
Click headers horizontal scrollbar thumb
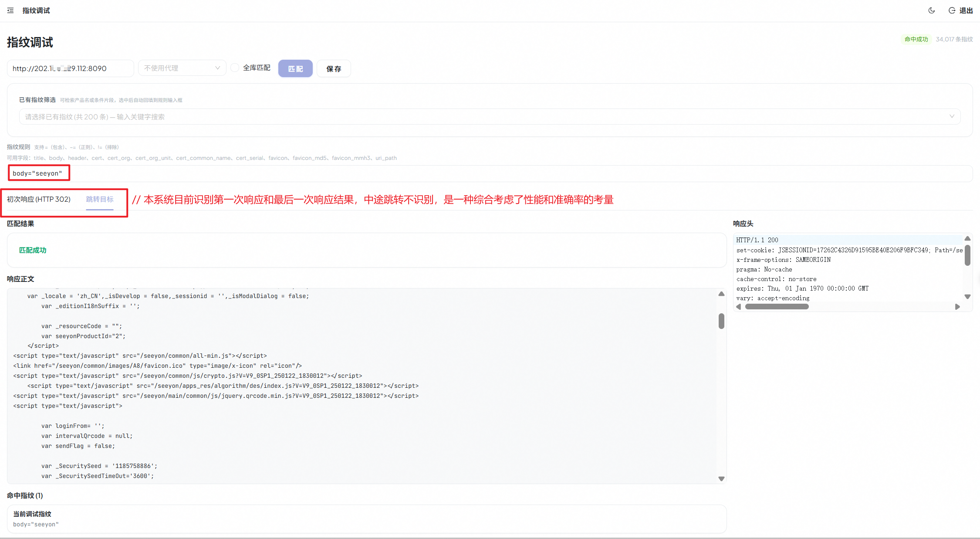pos(777,307)
